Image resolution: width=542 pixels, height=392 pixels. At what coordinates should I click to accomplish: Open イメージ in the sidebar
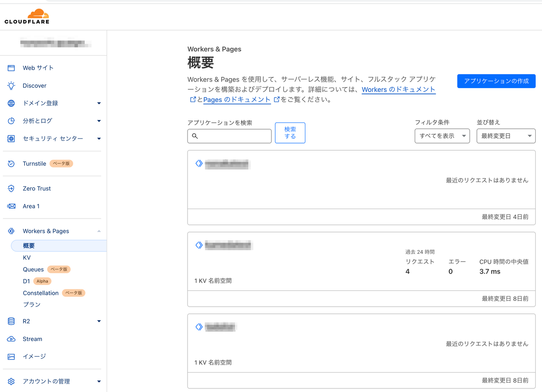click(34, 356)
